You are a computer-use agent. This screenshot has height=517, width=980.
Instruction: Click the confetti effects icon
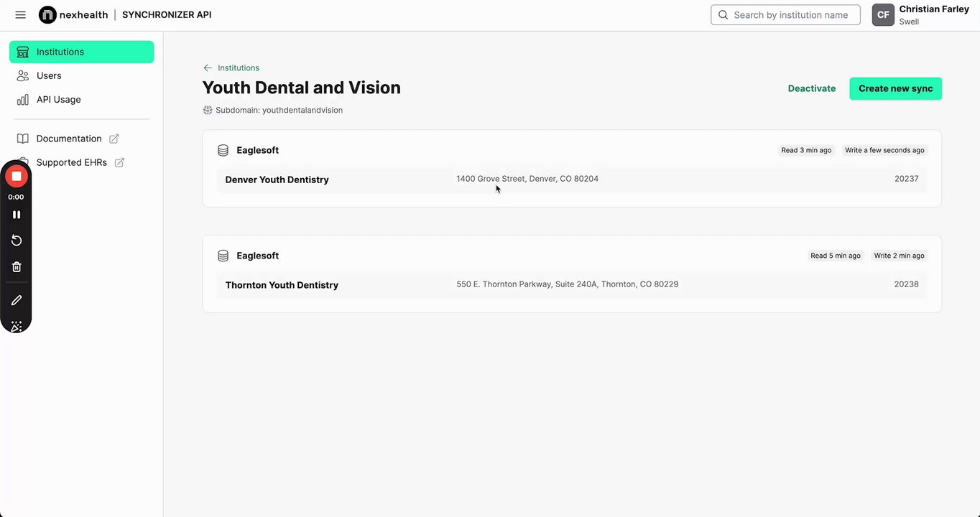(x=17, y=326)
